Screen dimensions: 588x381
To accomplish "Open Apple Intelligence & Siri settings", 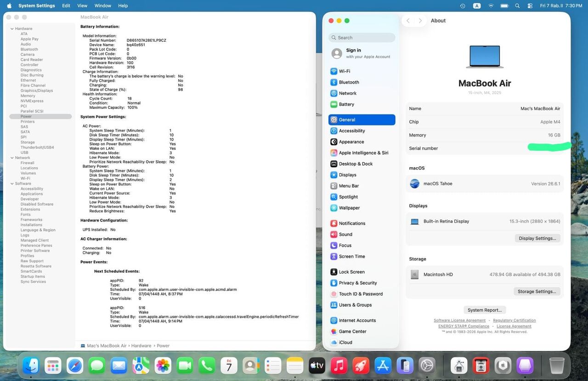I will point(362,153).
